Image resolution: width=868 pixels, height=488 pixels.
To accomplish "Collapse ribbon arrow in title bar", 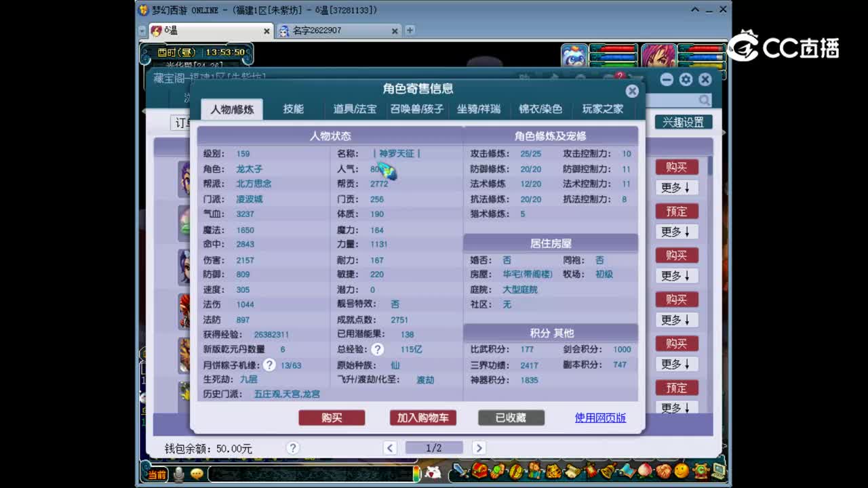I will pyautogui.click(x=695, y=9).
